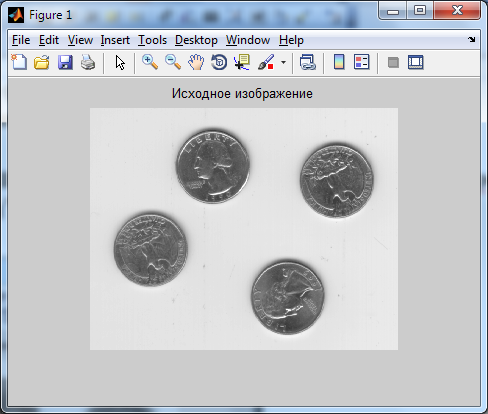The height and width of the screenshot is (414, 488).
Task: Insert a legend with the toolbar icon
Action: click(x=362, y=62)
